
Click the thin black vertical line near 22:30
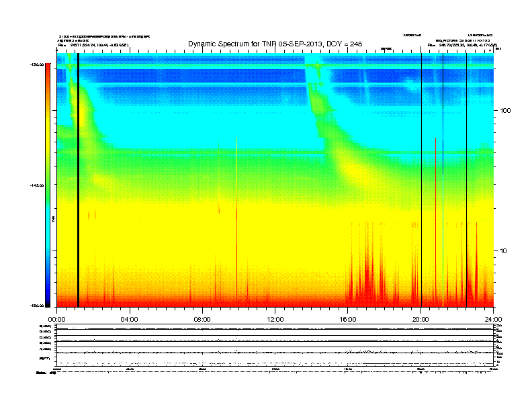467,180
